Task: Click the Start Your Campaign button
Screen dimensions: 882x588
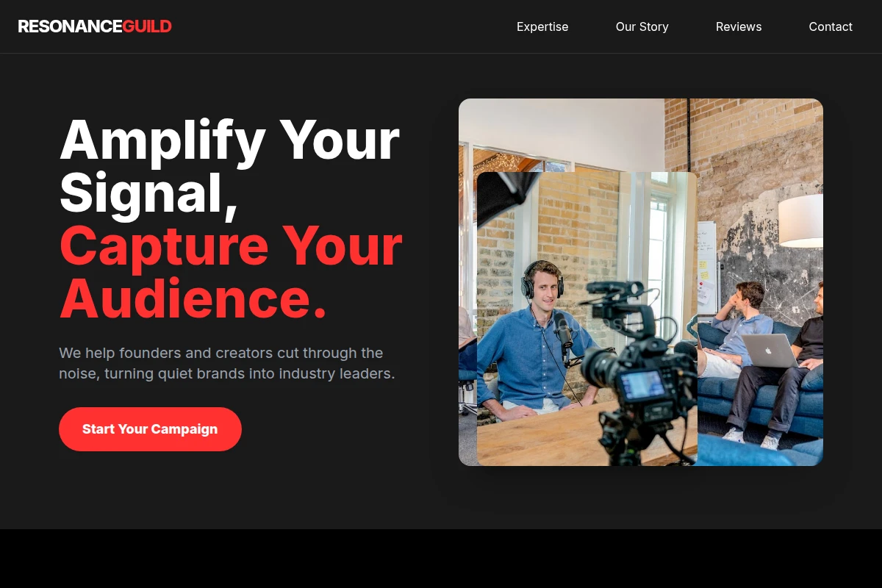Action: click(150, 429)
